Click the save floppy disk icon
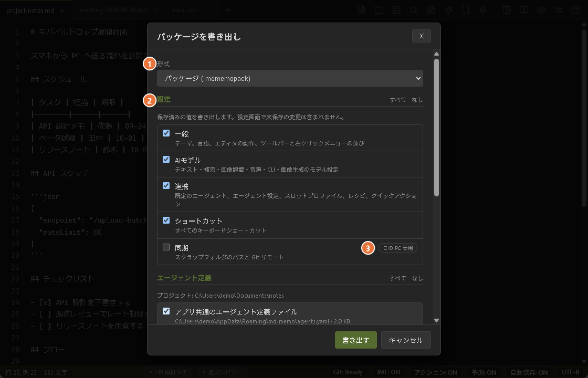Image resolution: width=588 pixels, height=378 pixels. coord(396,10)
